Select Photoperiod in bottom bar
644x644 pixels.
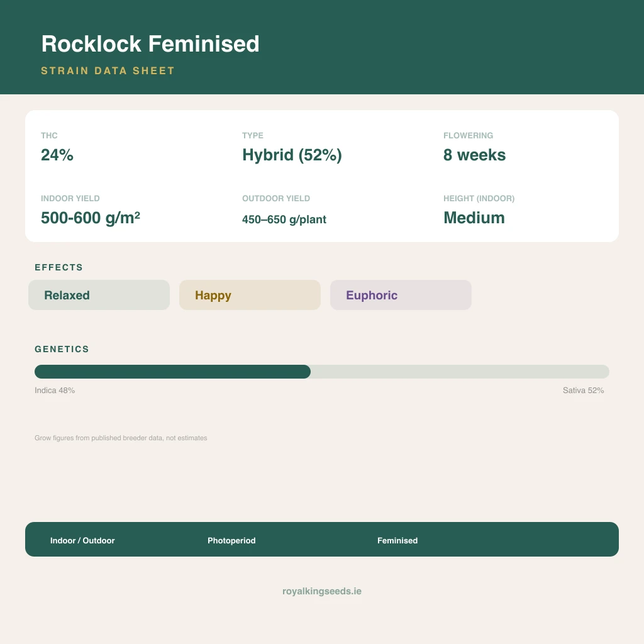pos(231,540)
